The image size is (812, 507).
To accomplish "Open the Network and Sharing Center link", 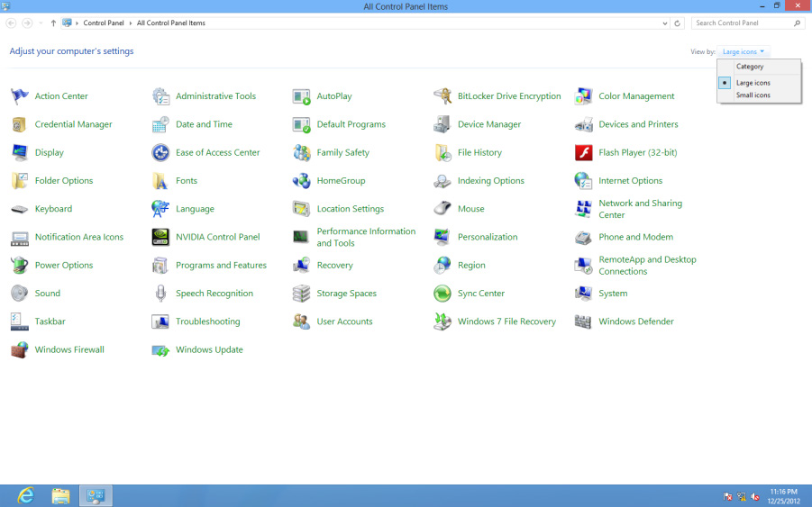I will (x=640, y=209).
